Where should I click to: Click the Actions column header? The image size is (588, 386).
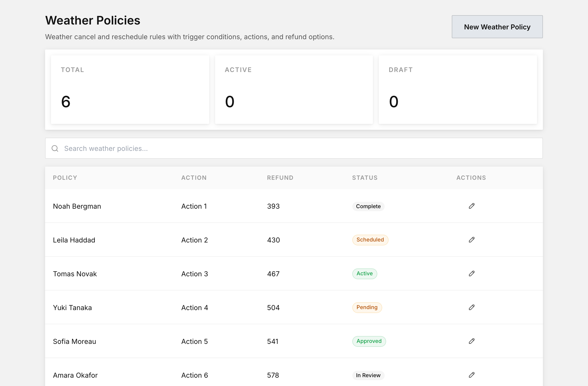(x=471, y=178)
